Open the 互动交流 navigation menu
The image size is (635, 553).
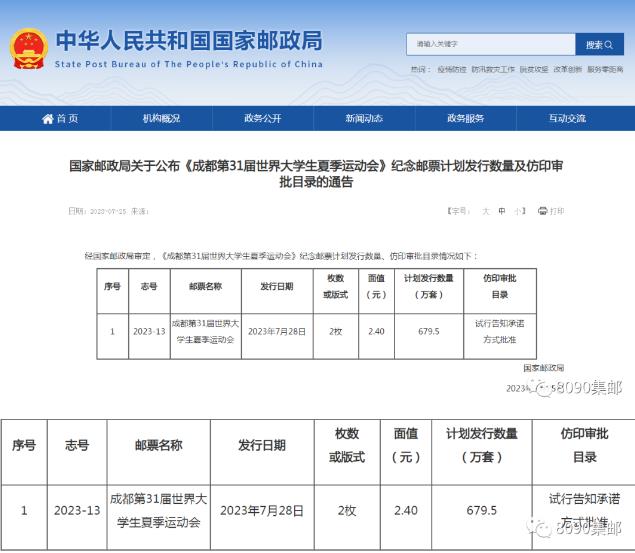point(567,119)
